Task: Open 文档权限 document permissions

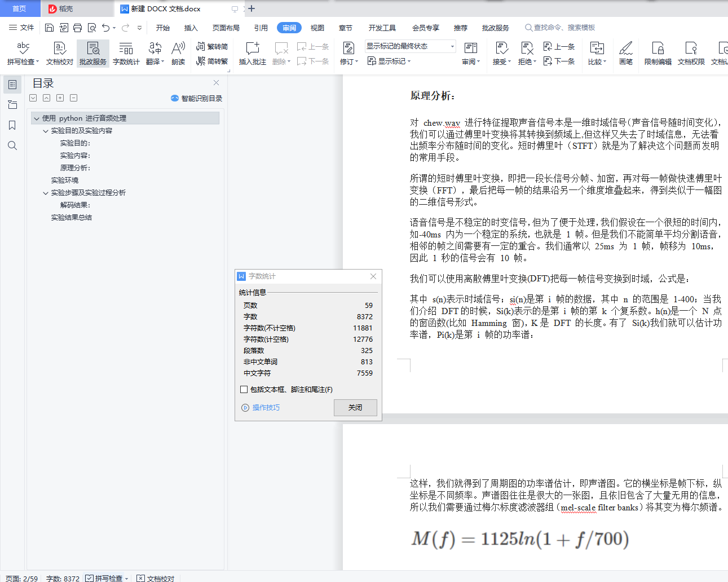Action: pos(691,54)
